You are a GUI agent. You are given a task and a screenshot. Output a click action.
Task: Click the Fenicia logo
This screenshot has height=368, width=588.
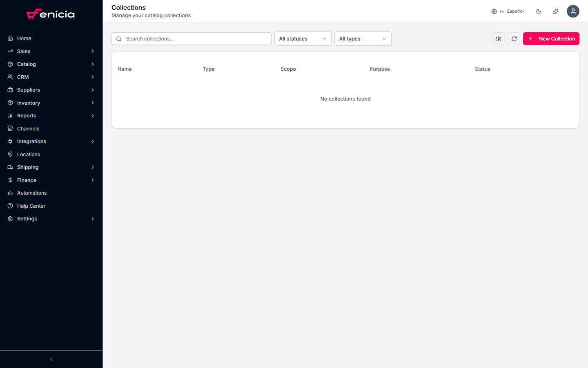tap(51, 13)
